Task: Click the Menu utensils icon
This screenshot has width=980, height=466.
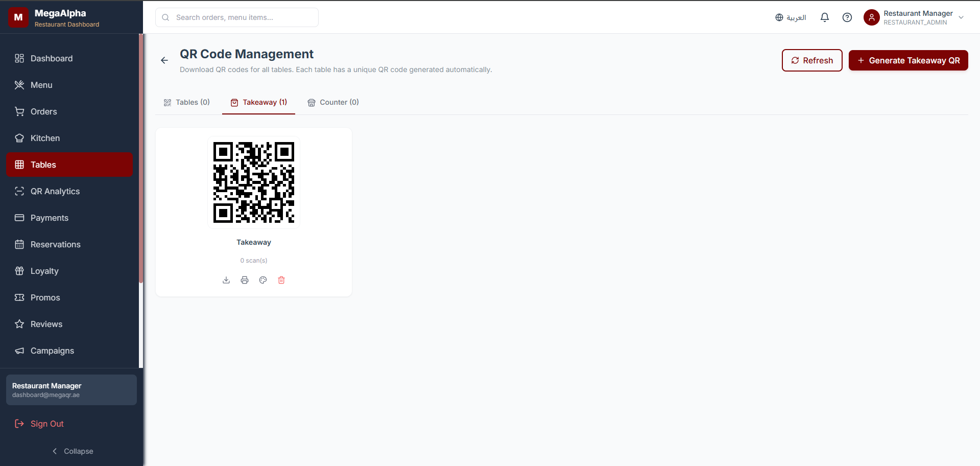Action: tap(19, 85)
